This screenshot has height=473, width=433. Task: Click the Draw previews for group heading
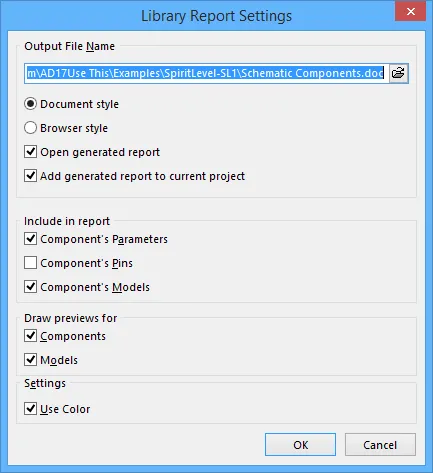71,318
